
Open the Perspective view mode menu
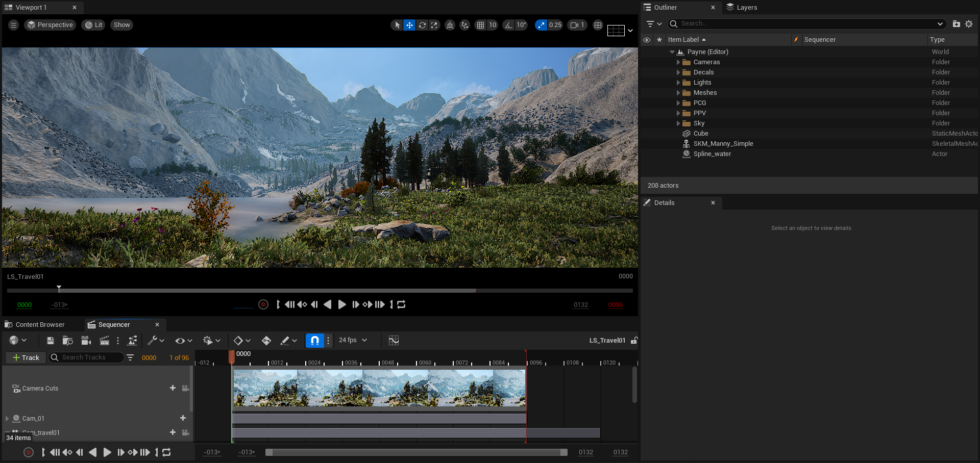point(50,25)
